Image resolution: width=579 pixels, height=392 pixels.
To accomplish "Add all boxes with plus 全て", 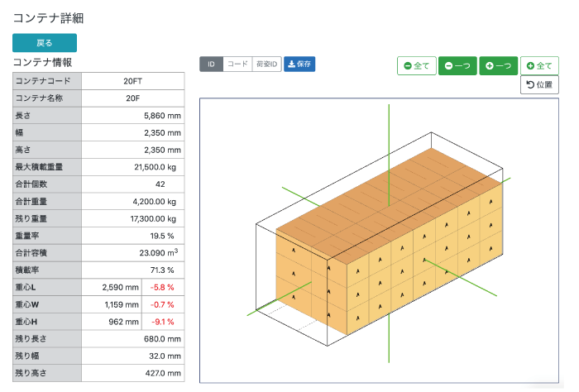I will [539, 65].
